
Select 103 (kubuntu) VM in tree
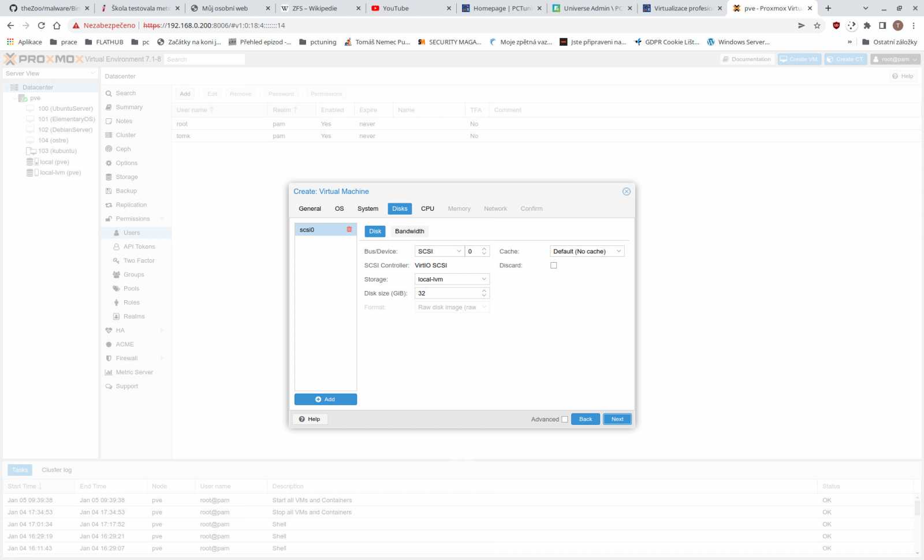(57, 151)
